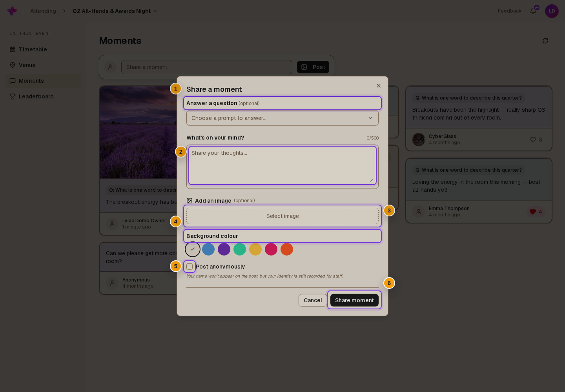This screenshot has width=565, height=392.
Task: Click CyberGlass's cat avatar
Action: point(419,140)
